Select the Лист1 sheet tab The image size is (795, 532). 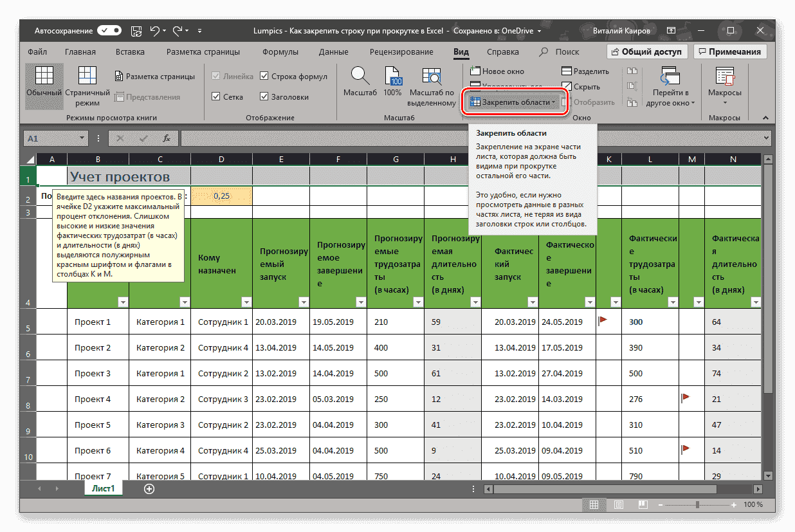point(103,488)
